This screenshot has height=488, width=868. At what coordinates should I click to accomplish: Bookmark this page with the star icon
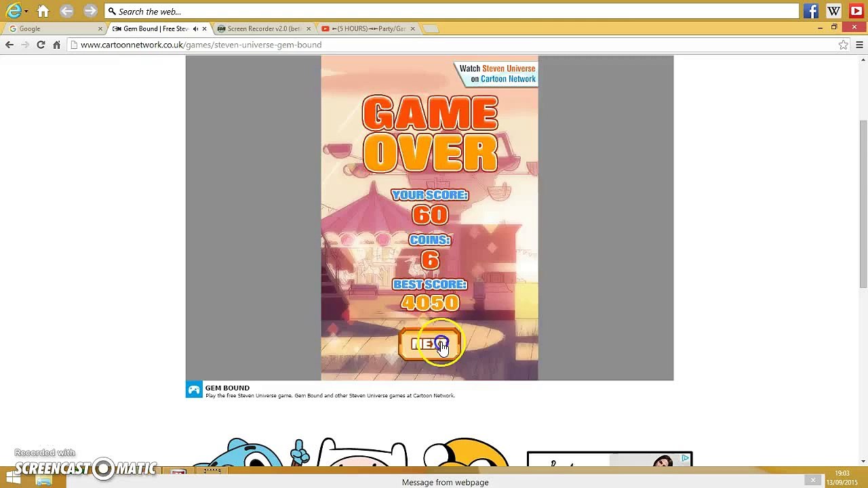pos(843,45)
